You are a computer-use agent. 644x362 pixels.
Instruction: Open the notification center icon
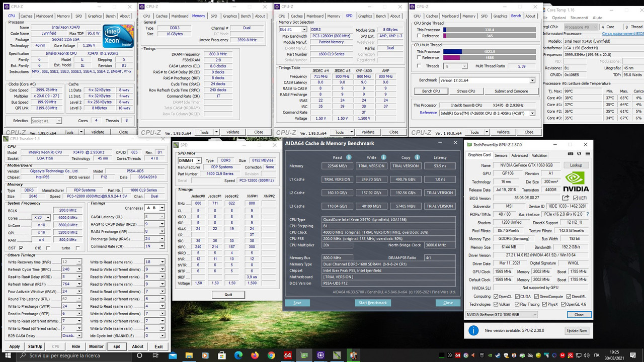pos(633,355)
